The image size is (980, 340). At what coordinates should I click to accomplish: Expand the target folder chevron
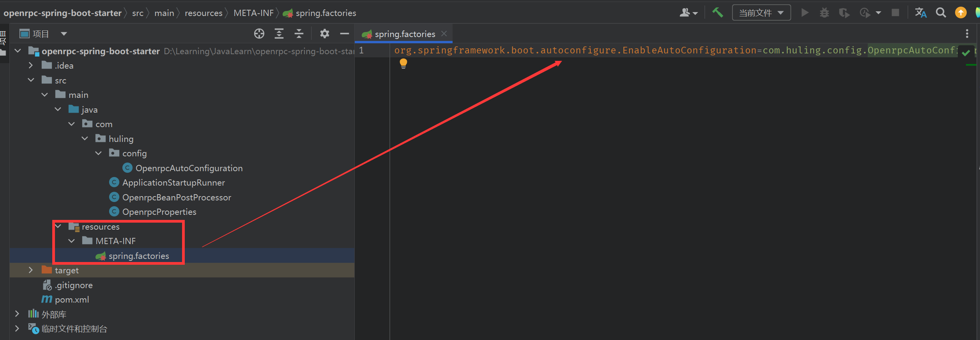pyautogui.click(x=31, y=270)
